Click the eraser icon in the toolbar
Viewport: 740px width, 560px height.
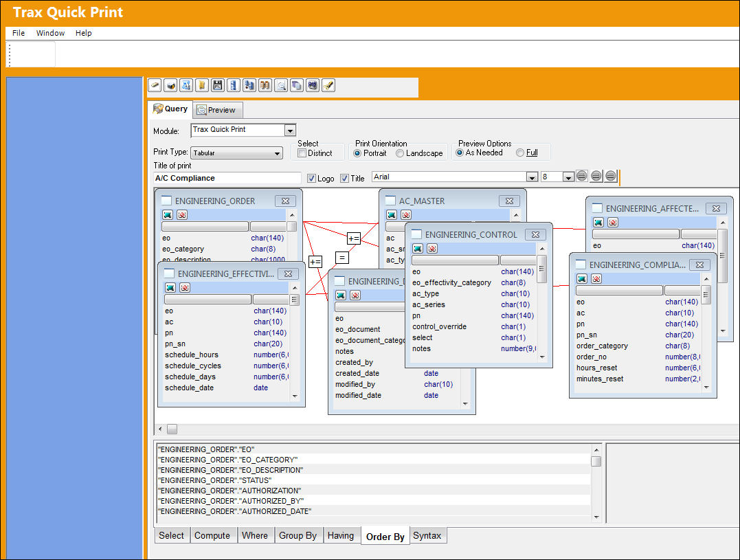tap(155, 85)
